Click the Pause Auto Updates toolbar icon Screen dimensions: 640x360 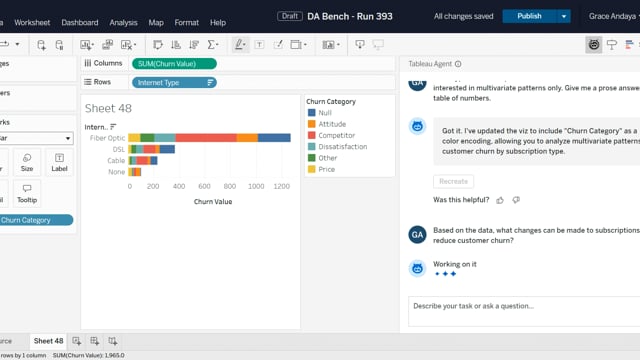[x=59, y=45]
